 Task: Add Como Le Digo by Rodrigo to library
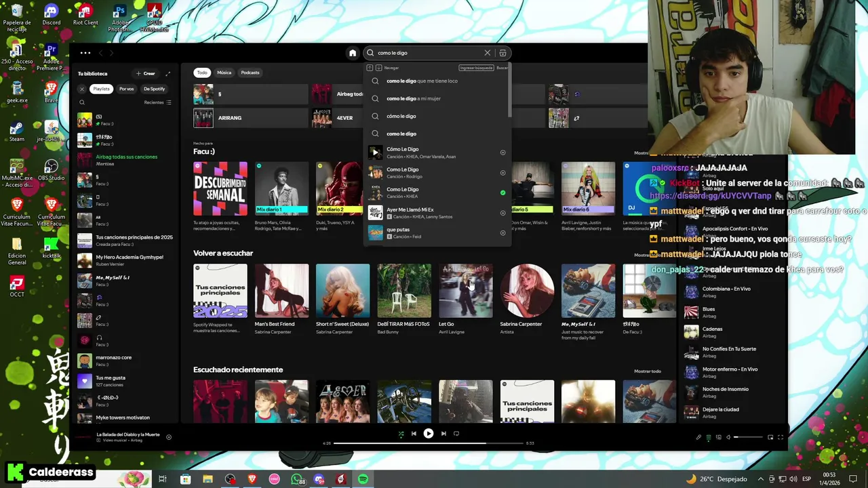tap(502, 173)
